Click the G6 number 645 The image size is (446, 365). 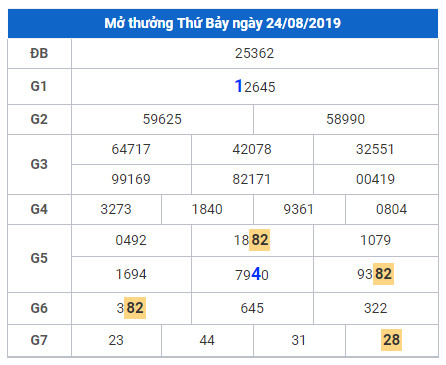(x=252, y=308)
